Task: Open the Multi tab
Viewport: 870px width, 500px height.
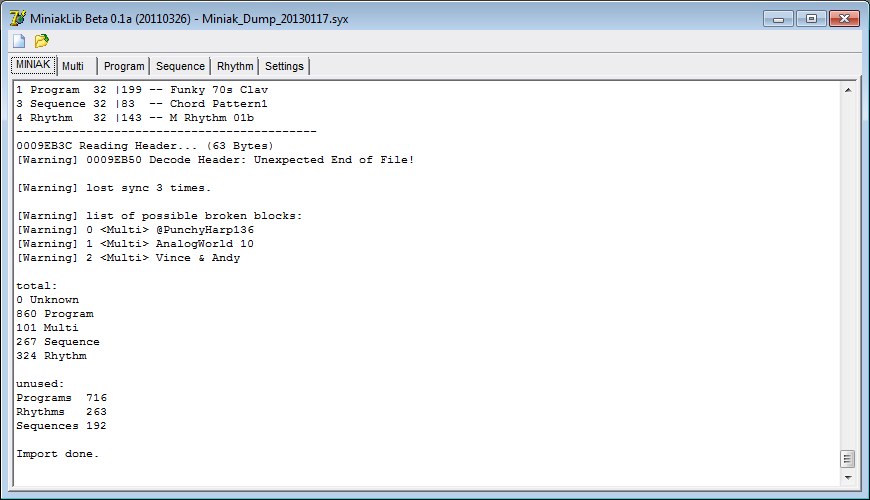Action: [77, 66]
